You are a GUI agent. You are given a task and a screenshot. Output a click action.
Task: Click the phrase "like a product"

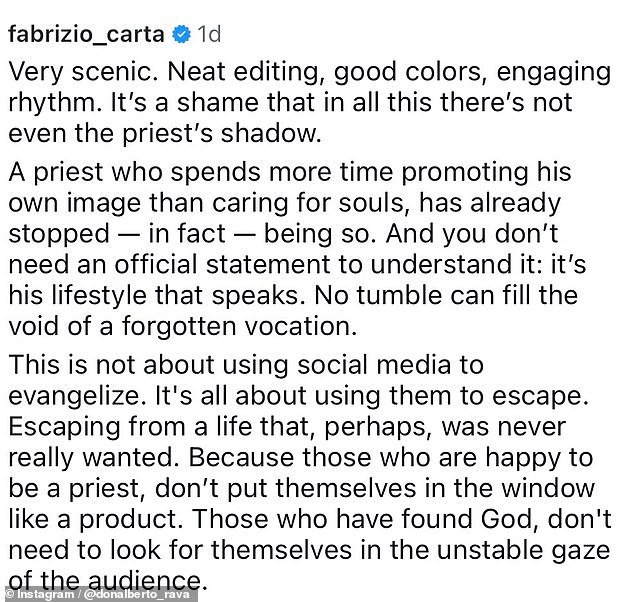click(93, 519)
